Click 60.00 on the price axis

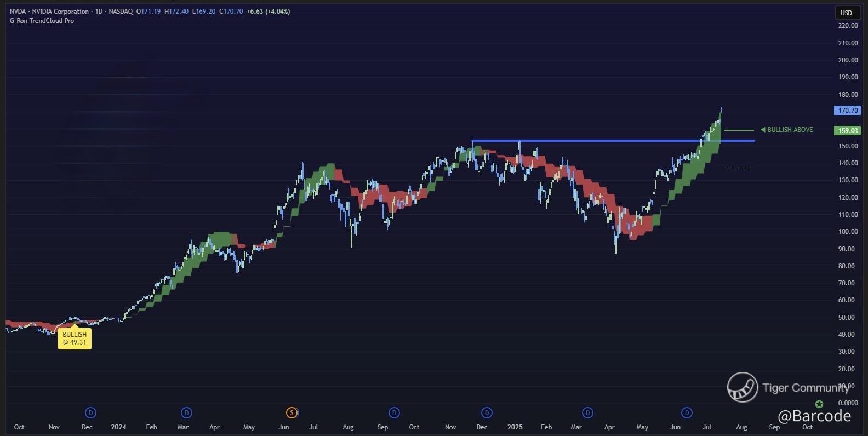pyautogui.click(x=847, y=300)
